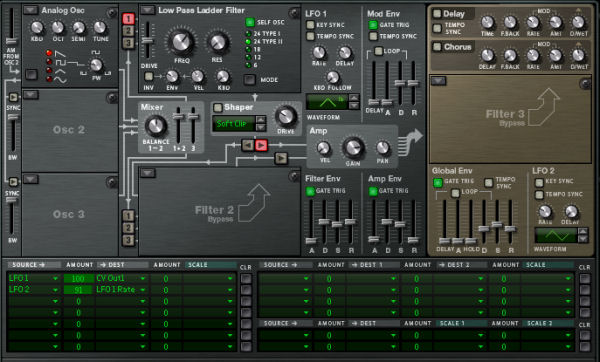Toggle the SELF OSC filter button

(249, 22)
